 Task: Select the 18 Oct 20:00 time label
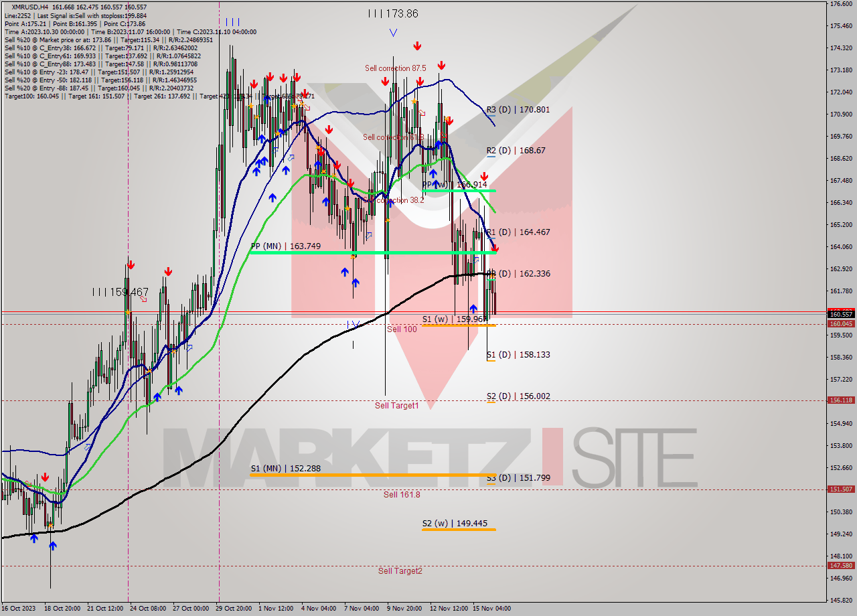pos(62,609)
